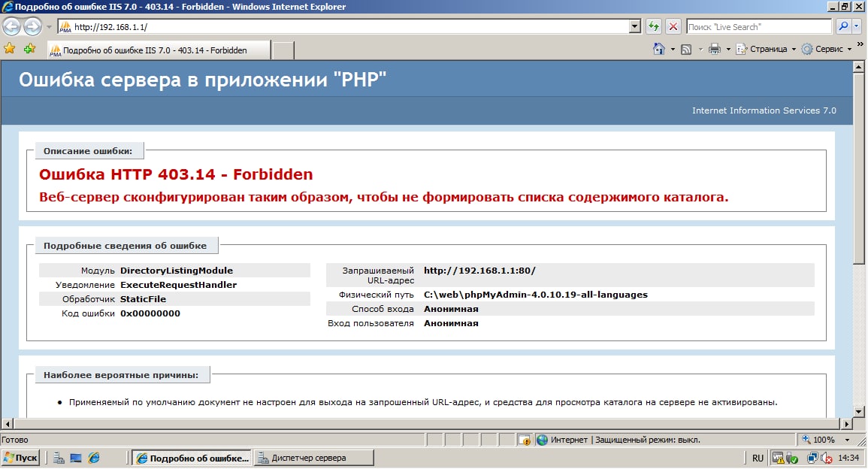868x469 pixels.
Task: Print the page with the printer icon
Action: (x=715, y=50)
